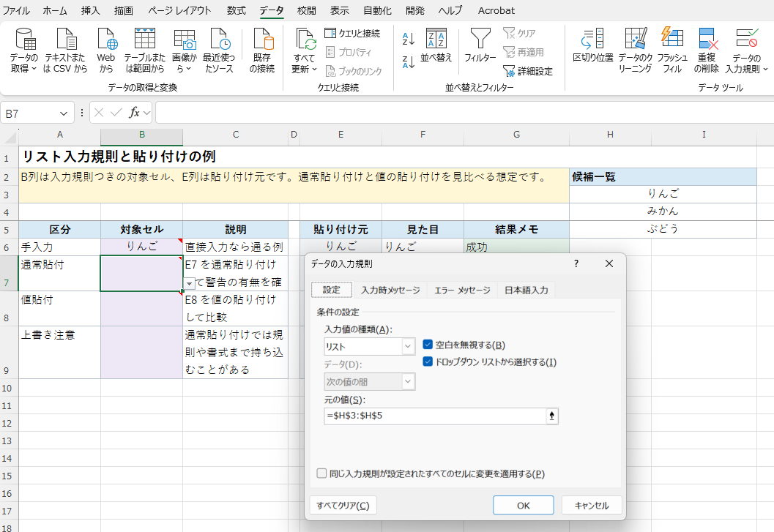Image resolution: width=774 pixels, height=532 pixels.
Task: Refresh all queries with すべて更新
Action: coord(303,49)
